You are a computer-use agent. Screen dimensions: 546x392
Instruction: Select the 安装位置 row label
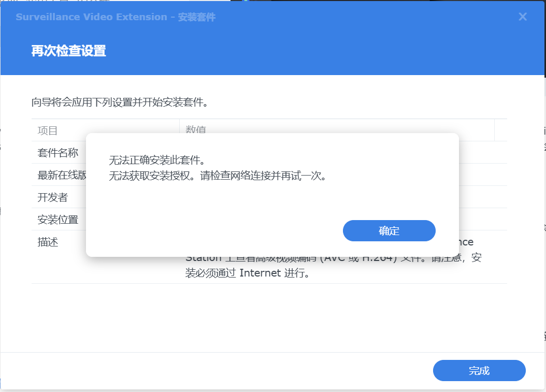point(58,220)
